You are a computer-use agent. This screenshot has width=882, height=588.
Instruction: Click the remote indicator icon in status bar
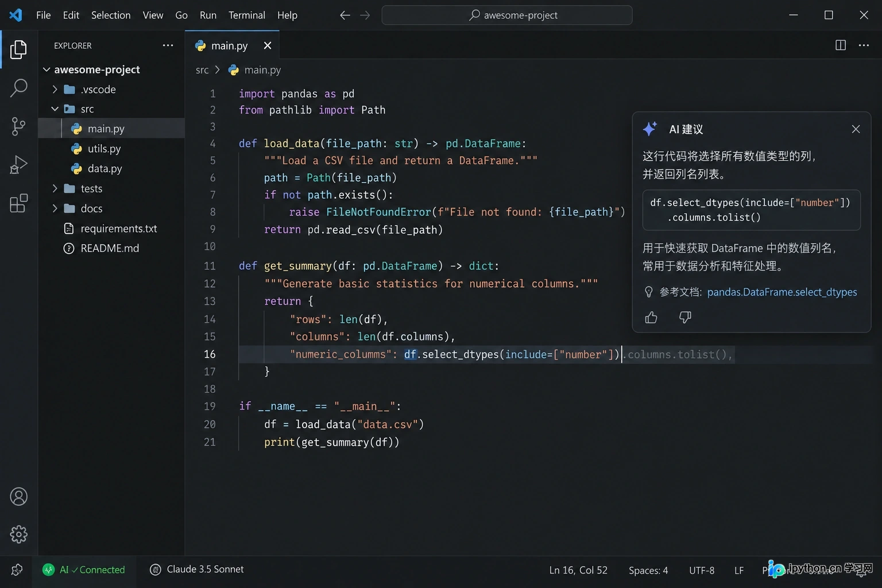[17, 570]
